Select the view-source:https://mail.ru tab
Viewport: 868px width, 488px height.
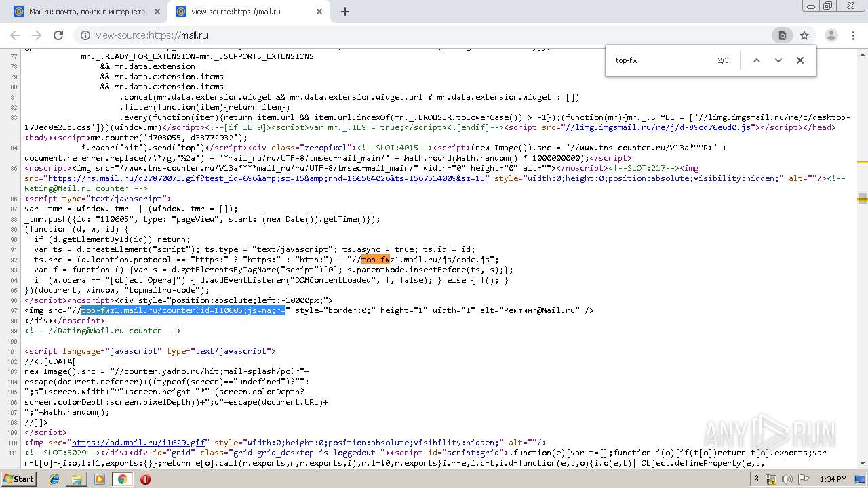point(248,12)
